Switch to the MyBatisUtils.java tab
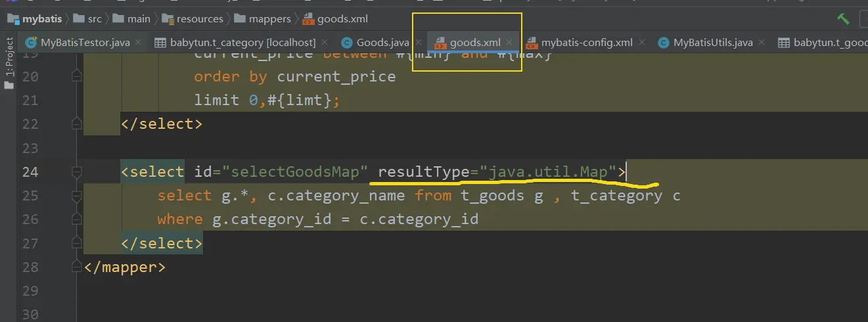The image size is (868, 322). click(712, 43)
